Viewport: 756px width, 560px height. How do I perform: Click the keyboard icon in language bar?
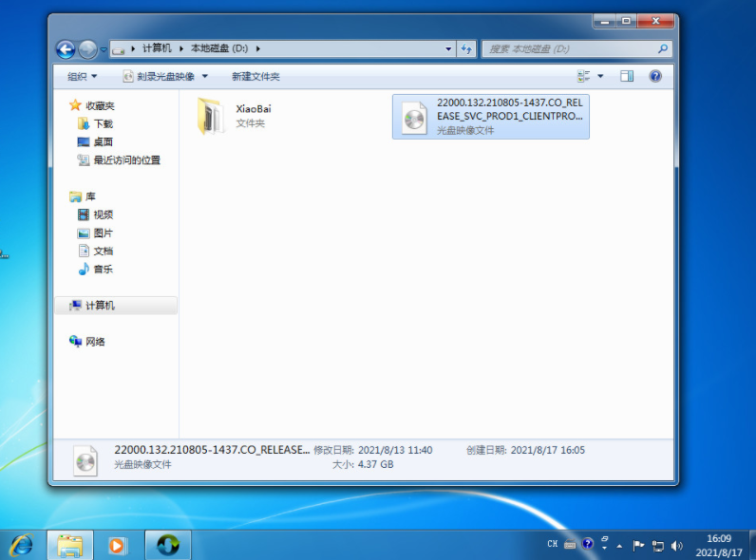[570, 545]
